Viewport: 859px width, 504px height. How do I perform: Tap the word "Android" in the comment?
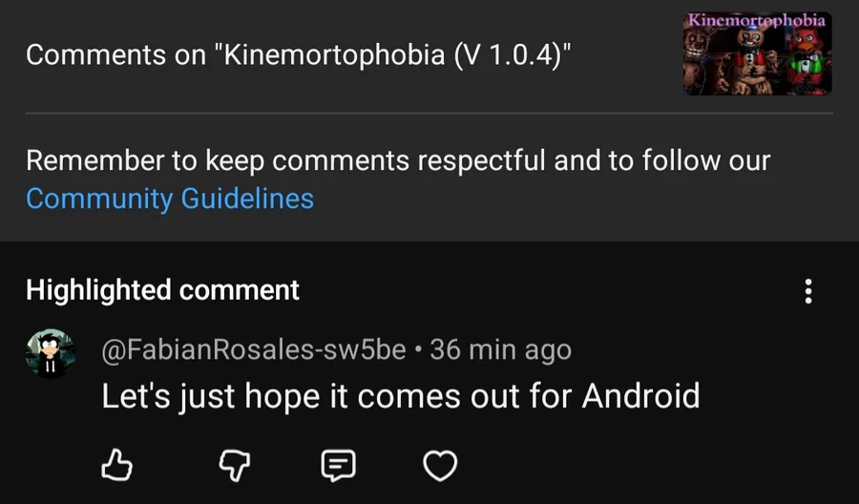point(641,395)
